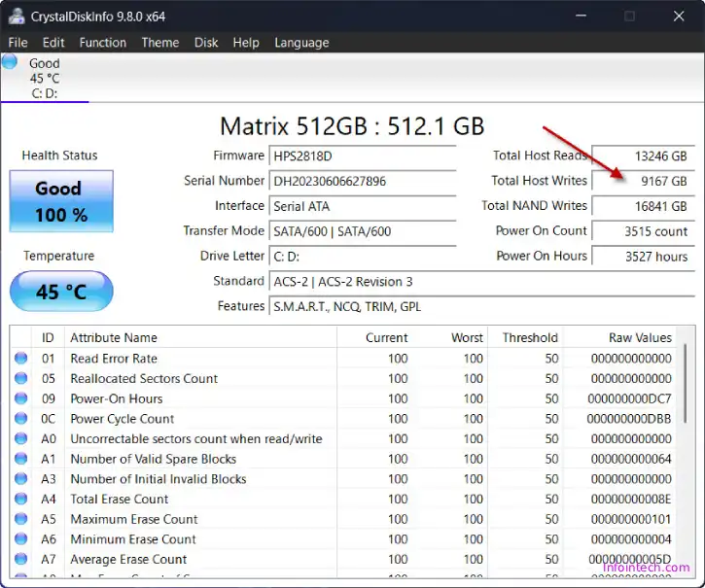Screen dimensions: 705x588
Task: Select the Number of Valid Spare Blocks name
Action: tap(154, 459)
